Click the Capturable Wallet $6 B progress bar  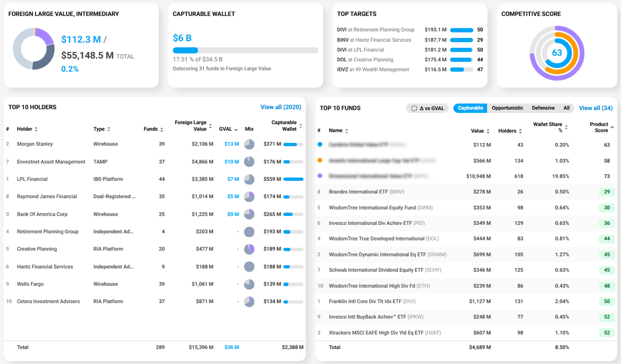(245, 50)
